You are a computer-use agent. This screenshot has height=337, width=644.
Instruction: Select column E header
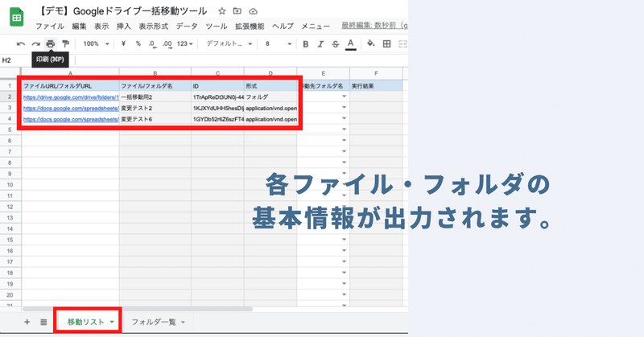pos(324,73)
